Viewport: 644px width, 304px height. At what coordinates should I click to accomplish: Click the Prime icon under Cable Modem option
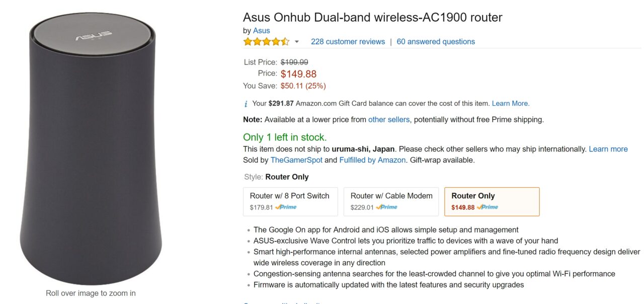386,207
